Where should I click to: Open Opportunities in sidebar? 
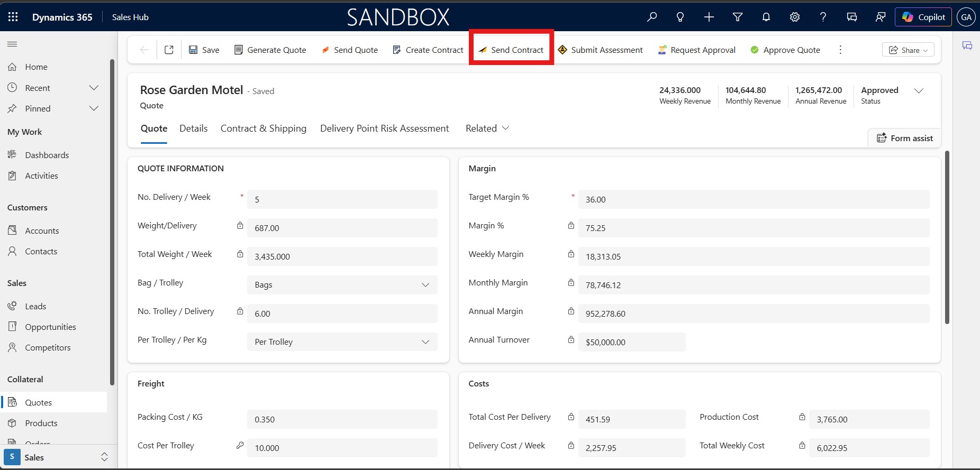(53, 327)
